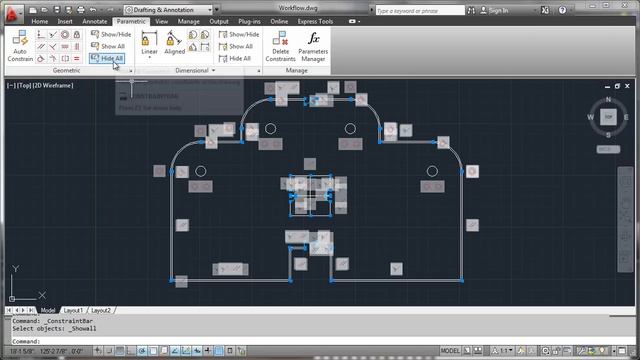Open the Geometric panel settings launcher arrow
Screen dimensions: 640x360
coord(131,71)
